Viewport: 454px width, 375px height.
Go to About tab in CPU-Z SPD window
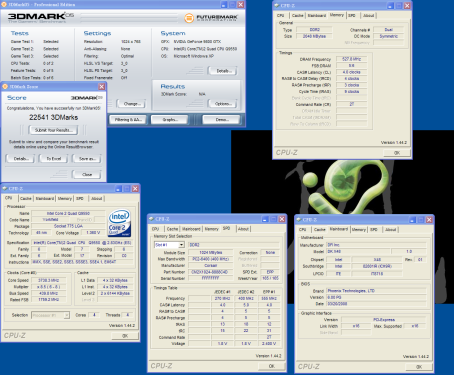[x=243, y=229]
